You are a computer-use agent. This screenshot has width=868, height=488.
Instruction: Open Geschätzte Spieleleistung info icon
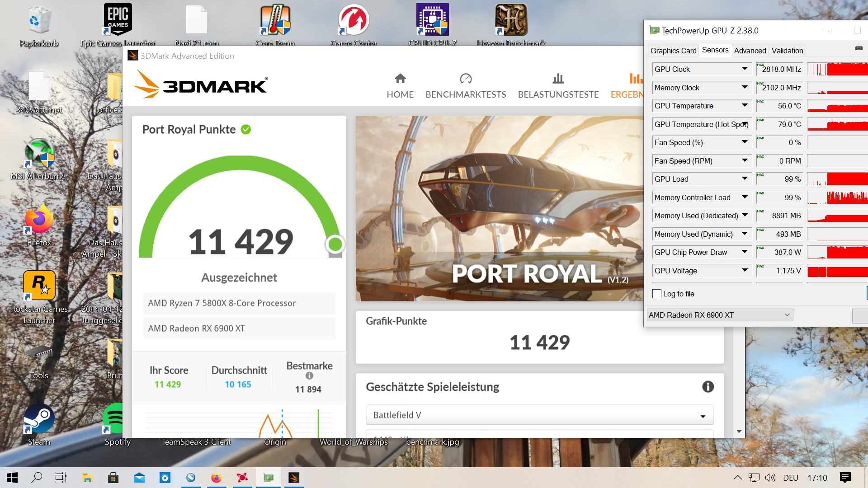coord(708,386)
